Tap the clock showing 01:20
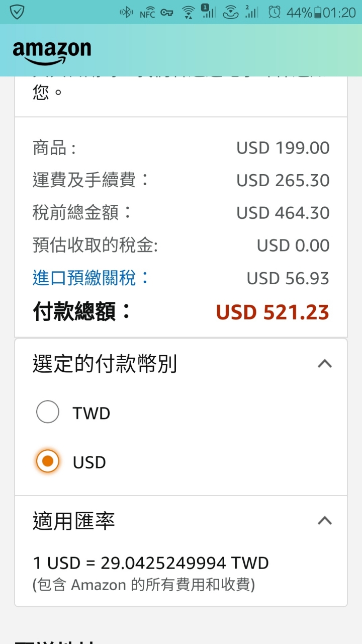Image resolution: width=362 pixels, height=644 pixels. pyautogui.click(x=339, y=13)
